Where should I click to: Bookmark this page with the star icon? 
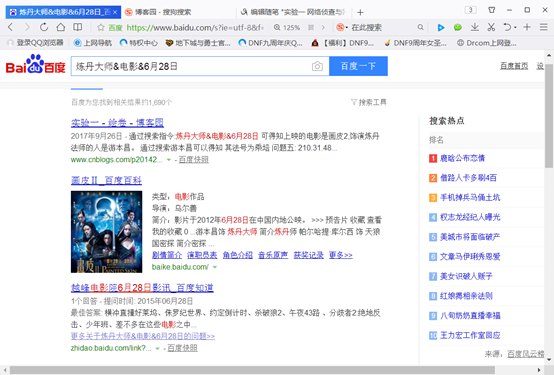[101, 27]
